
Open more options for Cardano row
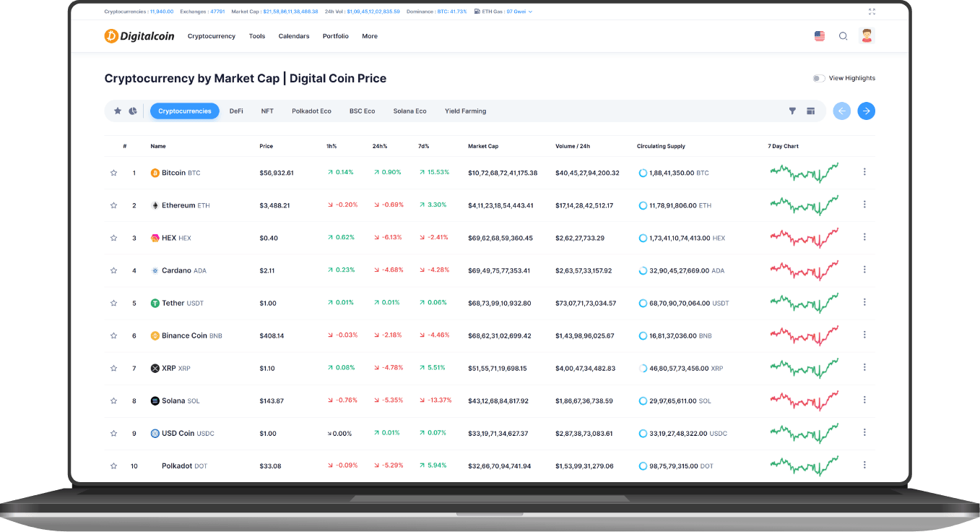pos(864,270)
